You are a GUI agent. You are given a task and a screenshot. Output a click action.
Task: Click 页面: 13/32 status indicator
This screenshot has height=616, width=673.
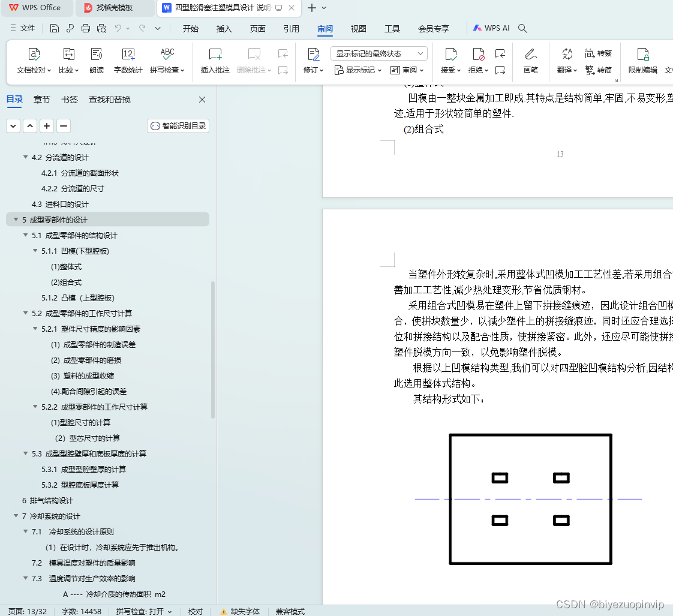coord(28,611)
